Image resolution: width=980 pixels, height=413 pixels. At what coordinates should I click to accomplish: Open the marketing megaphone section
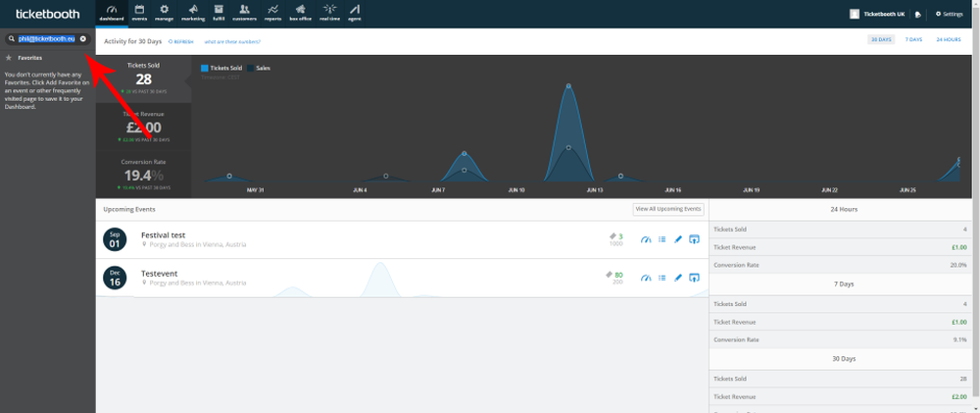pyautogui.click(x=193, y=13)
